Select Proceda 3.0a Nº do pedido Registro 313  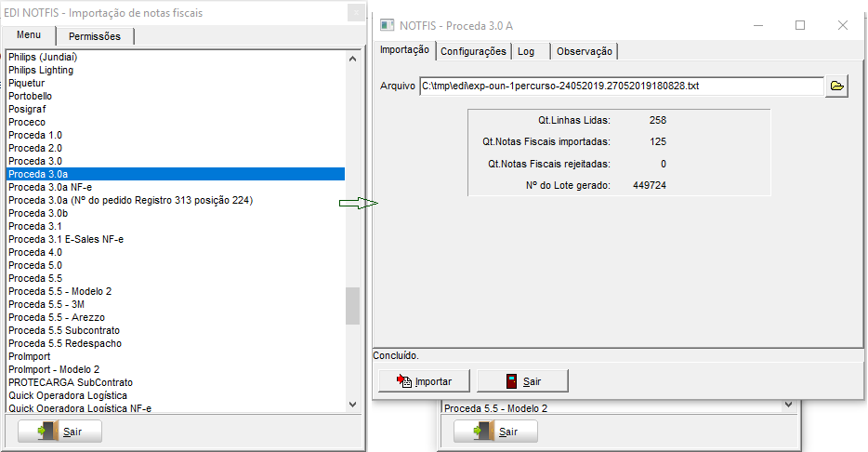[x=176, y=200]
